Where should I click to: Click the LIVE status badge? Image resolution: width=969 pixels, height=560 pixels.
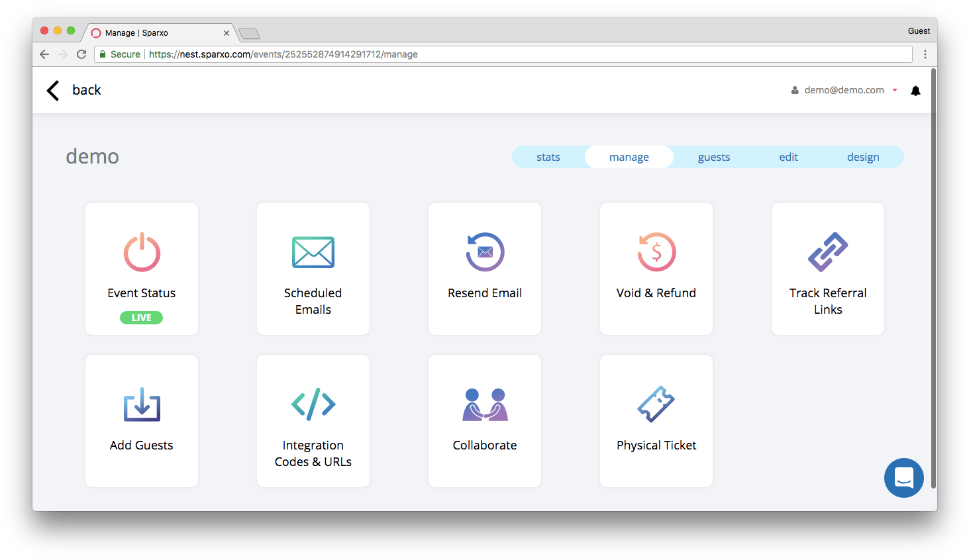141,318
